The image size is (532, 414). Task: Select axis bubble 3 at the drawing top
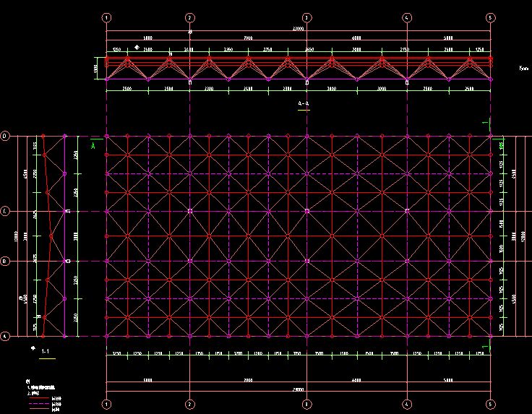(306, 17)
